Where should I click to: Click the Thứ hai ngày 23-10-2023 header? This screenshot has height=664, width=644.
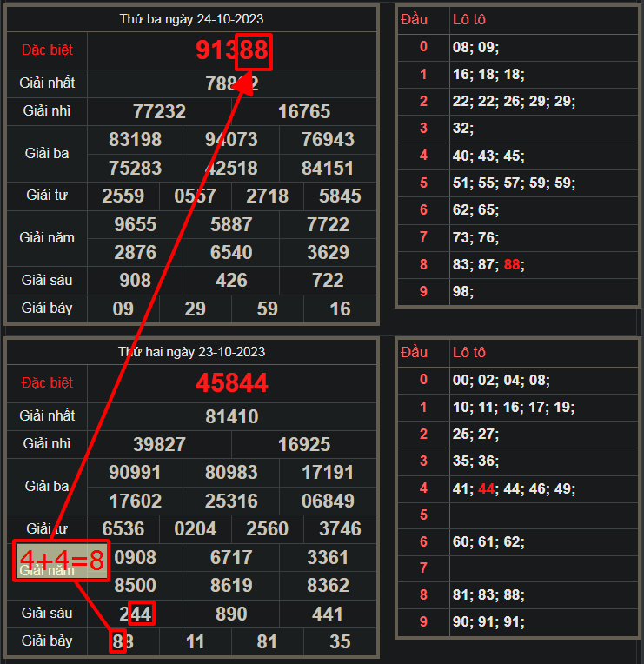pyautogui.click(x=191, y=352)
